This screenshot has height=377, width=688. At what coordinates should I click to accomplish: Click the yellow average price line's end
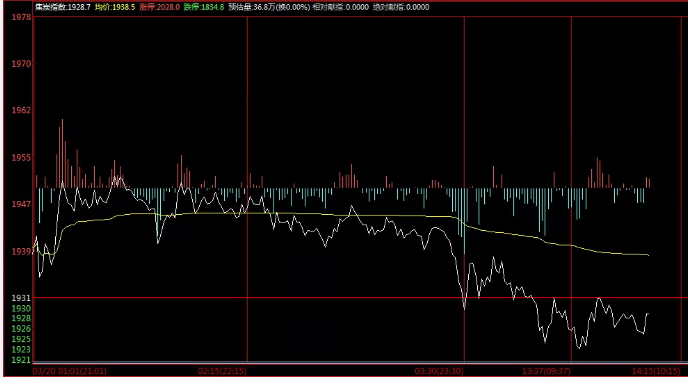[648, 255]
